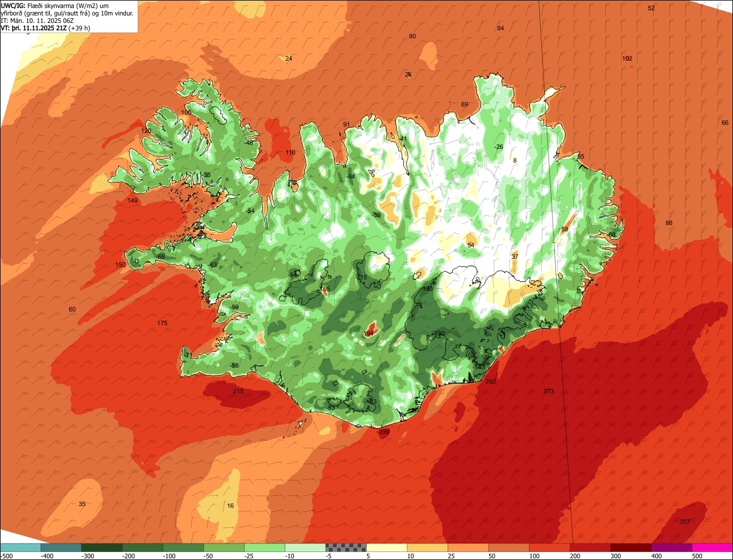The width and height of the screenshot is (733, 560).
Task: Click the map value 194 in the southern highlands
Action: (x=369, y=333)
